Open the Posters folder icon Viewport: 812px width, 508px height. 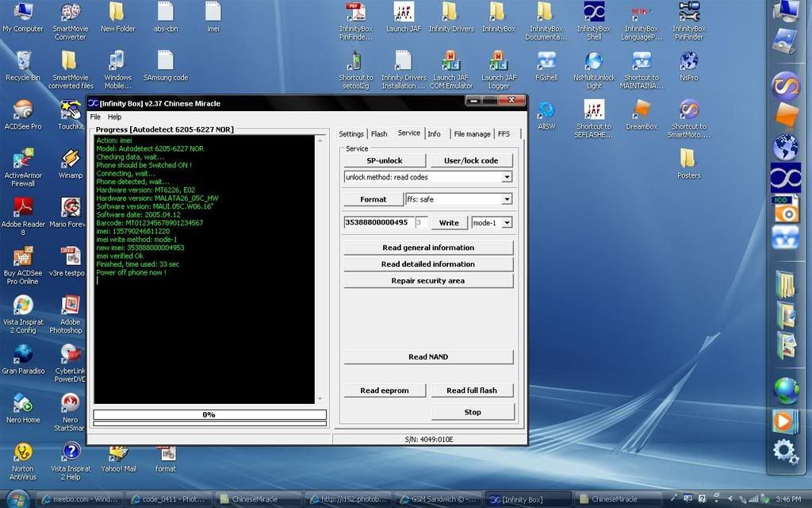point(689,164)
